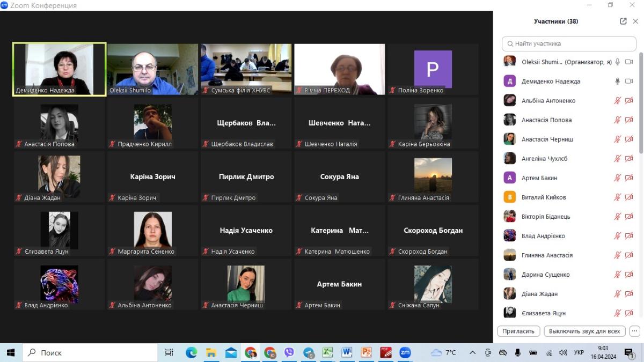The width and height of the screenshot is (644, 362).
Task: Open Microsoft Word from the taskbar
Action: pos(347,352)
